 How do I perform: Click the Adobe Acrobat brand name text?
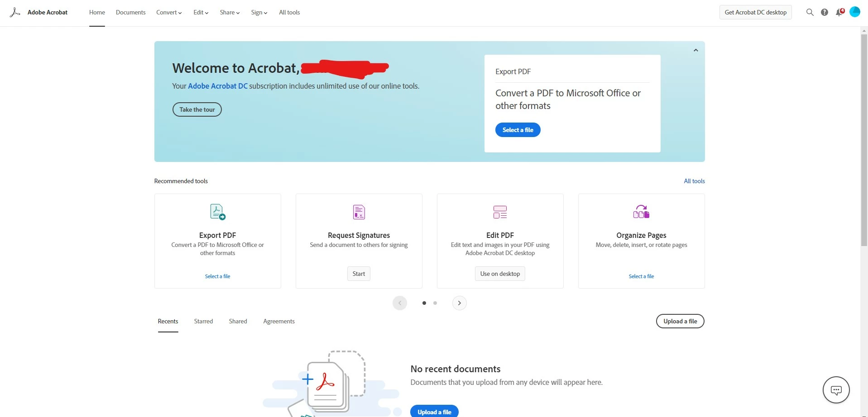click(x=48, y=12)
